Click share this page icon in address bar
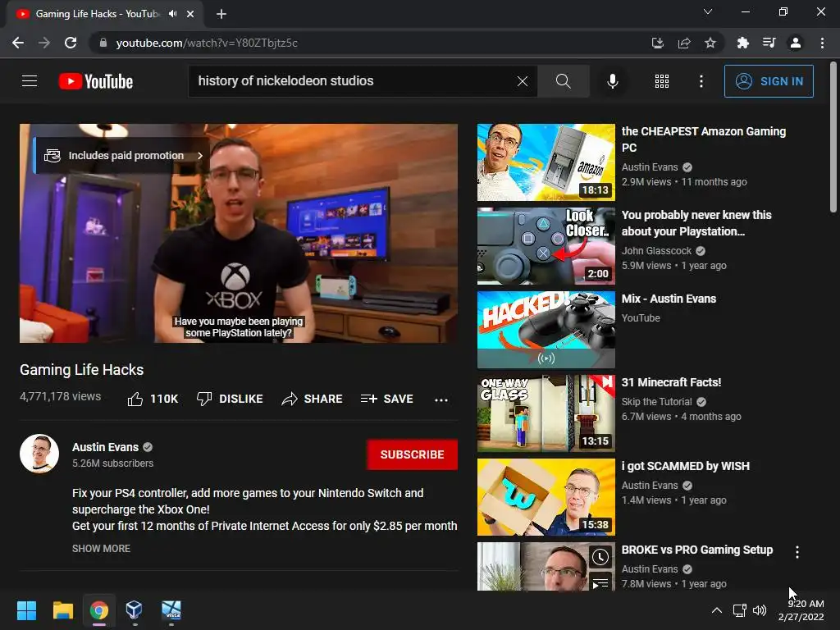 pos(683,43)
